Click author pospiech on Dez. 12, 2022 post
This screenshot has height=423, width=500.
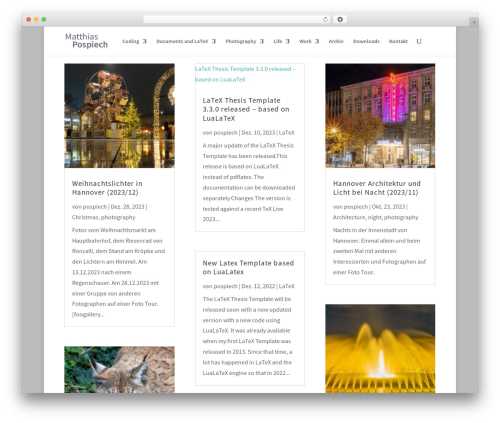click(225, 286)
